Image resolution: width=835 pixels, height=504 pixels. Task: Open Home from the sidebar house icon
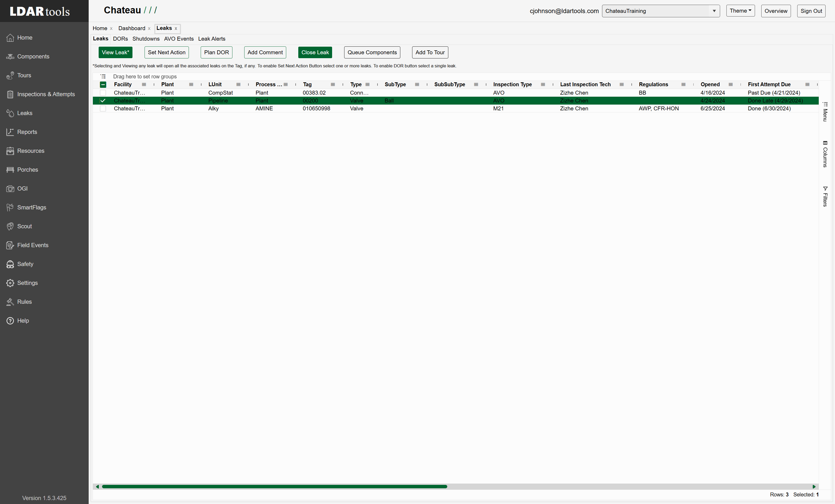click(x=10, y=37)
